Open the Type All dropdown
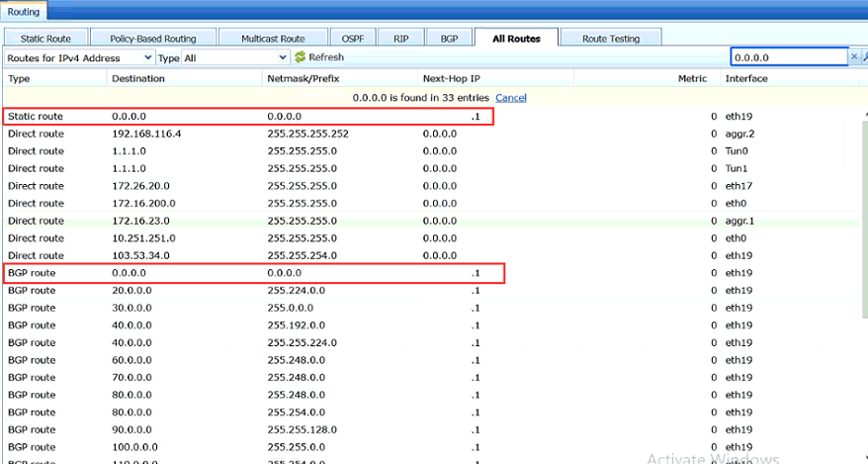Viewport: 868px width, 464px height. click(236, 57)
